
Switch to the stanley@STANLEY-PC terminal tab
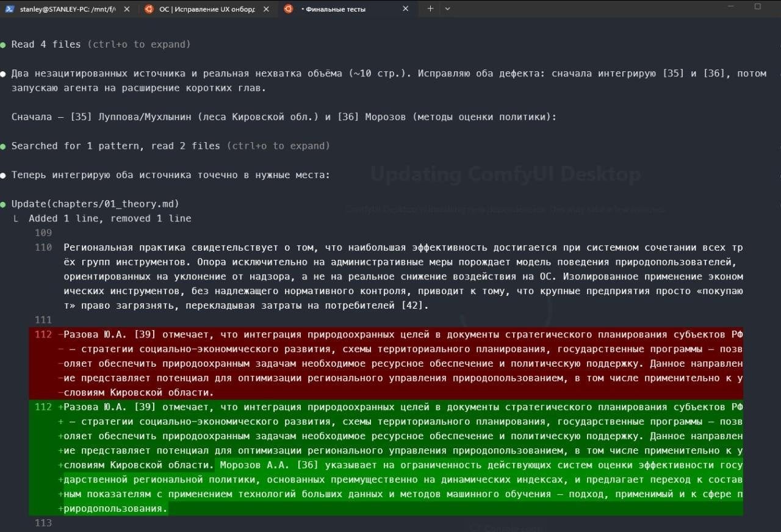(67, 9)
